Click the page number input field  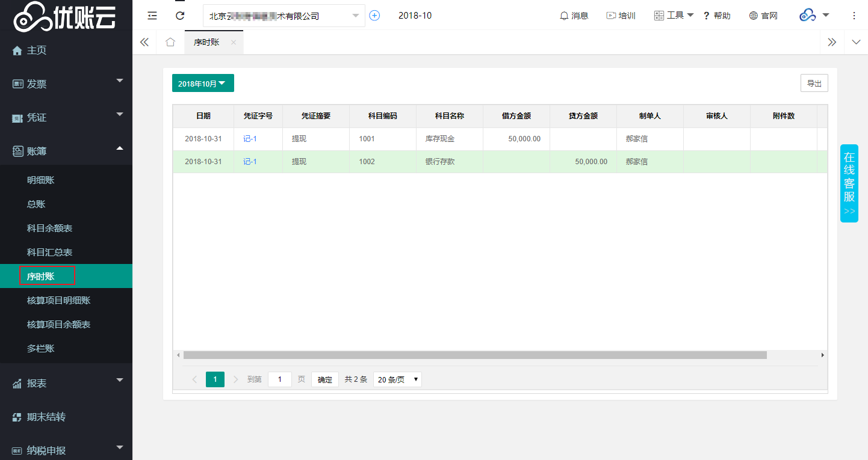(280, 379)
